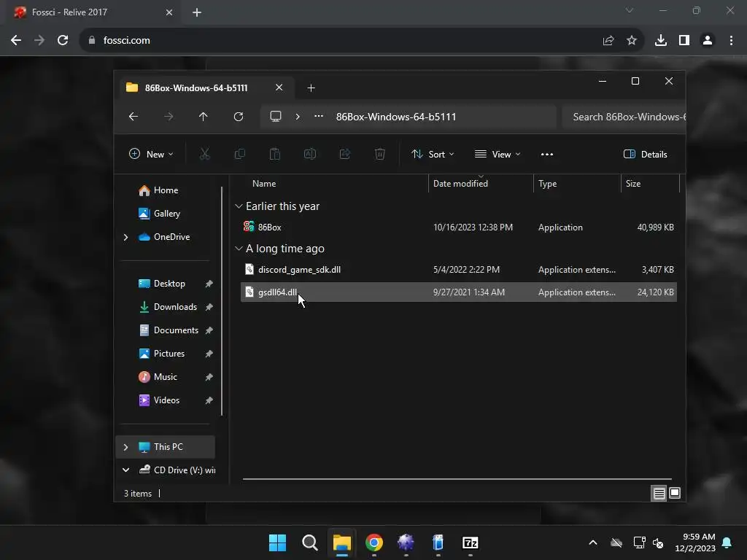
Task: Refresh the Explorer folder view
Action: 239,117
